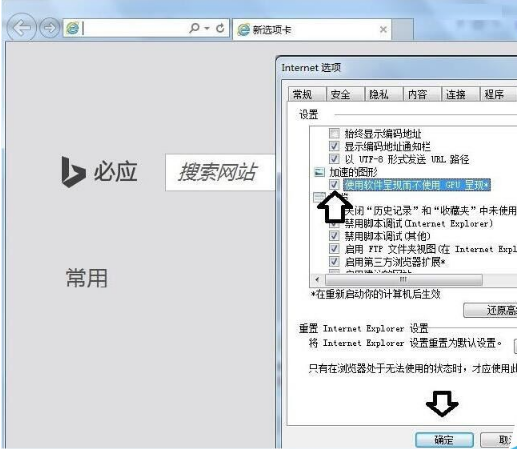Toggle 以 UTF-8 形式发送 URL 路径 checkbox
This screenshot has width=517, height=449.
334,159
